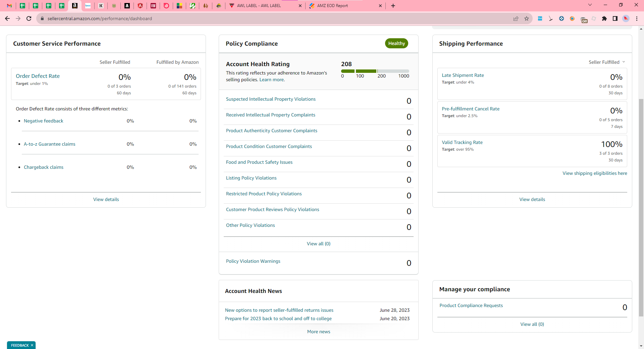Open Negative feedback metric
The width and height of the screenshot is (644, 349).
44,121
